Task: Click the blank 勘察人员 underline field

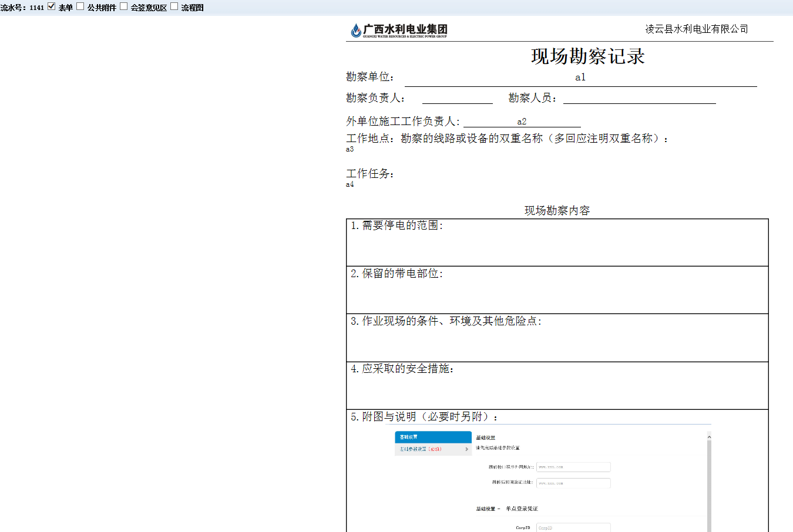Action: click(x=639, y=98)
